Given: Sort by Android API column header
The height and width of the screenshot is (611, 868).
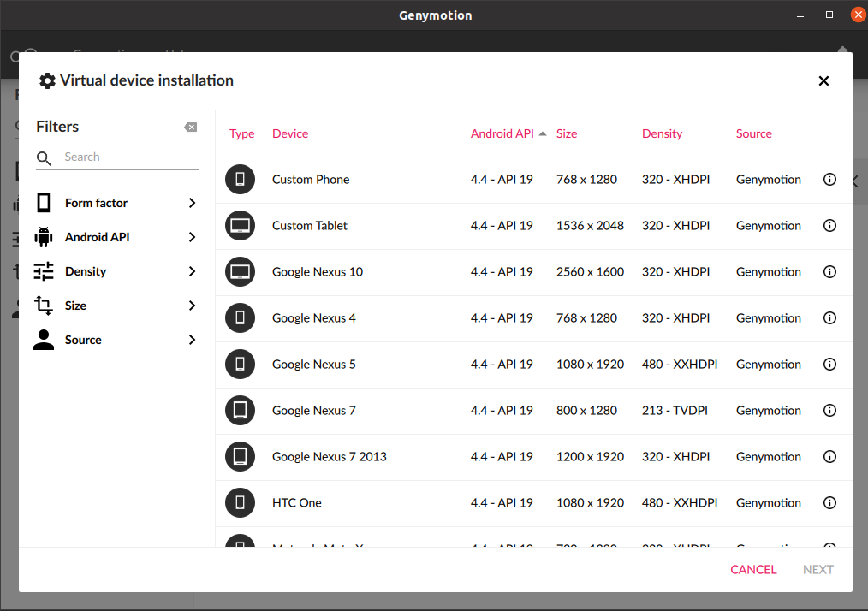Looking at the screenshot, I should (x=502, y=133).
